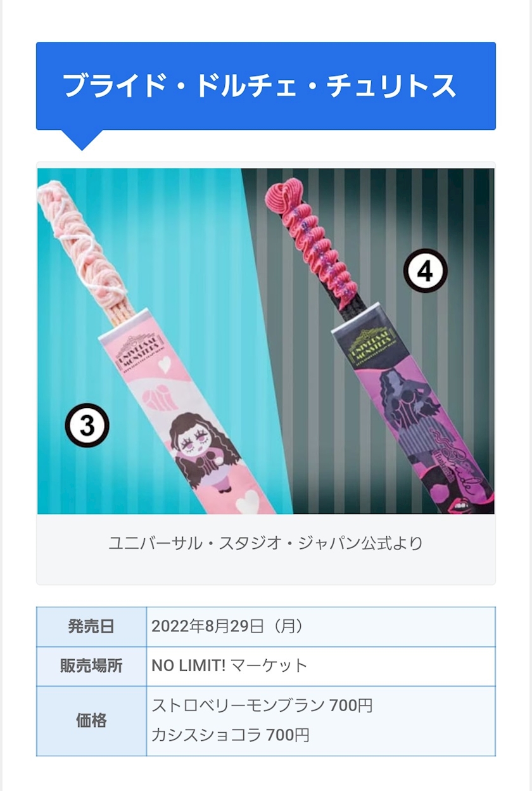
Task: Tap the speech-bubble pointer below the blue heading
Action: pos(82,139)
